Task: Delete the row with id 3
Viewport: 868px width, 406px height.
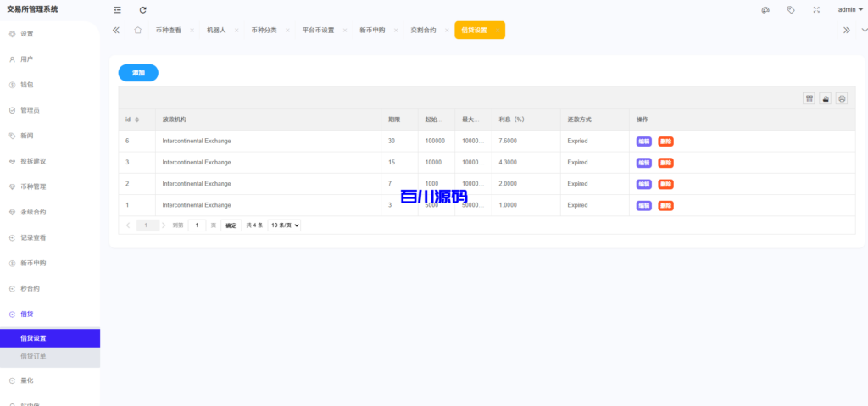Action: 666,163
